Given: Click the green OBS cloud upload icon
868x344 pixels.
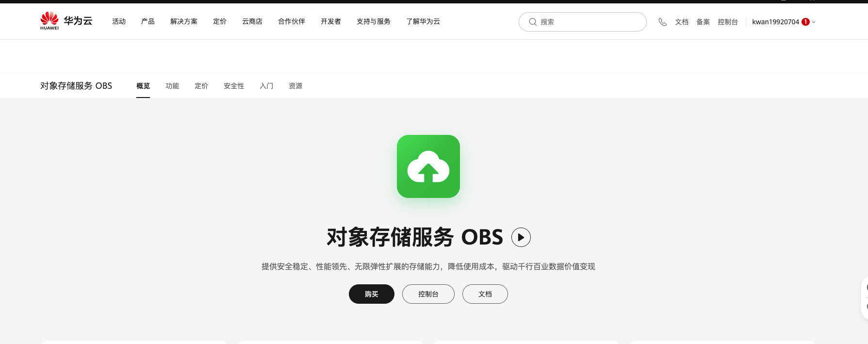Looking at the screenshot, I should click(x=428, y=166).
